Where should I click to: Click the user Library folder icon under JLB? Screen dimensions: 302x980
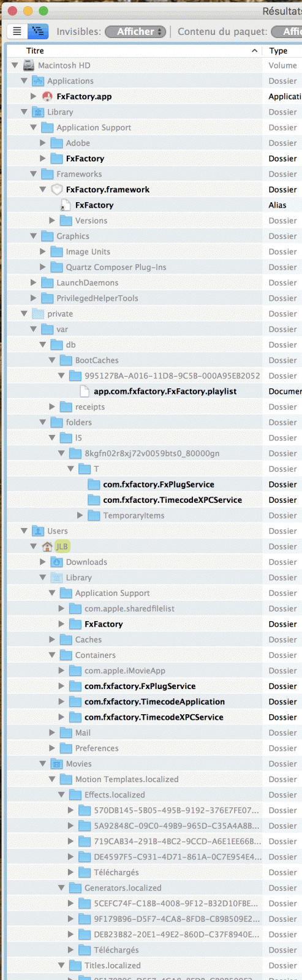[56, 578]
